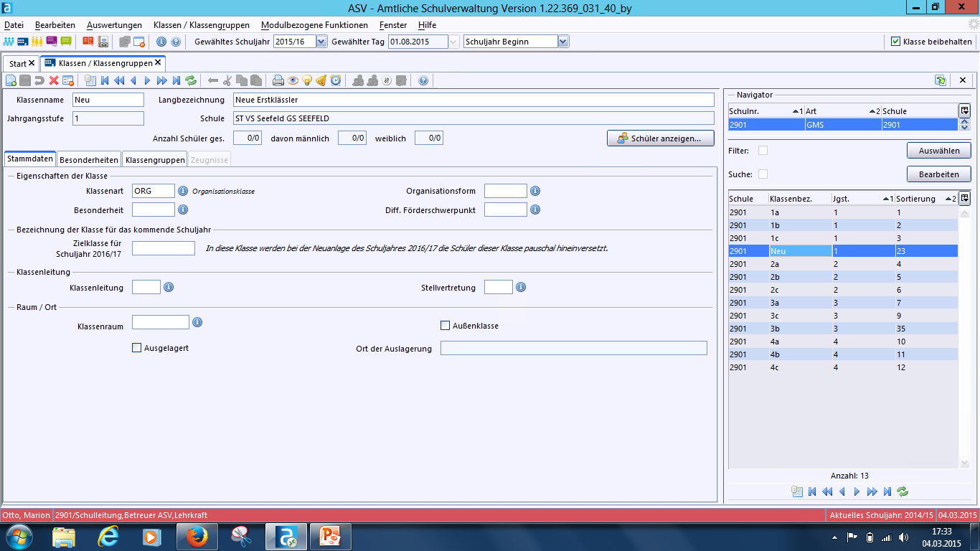Click the scissors cut icon
Viewport: 980px width, 551px height.
click(x=227, y=80)
